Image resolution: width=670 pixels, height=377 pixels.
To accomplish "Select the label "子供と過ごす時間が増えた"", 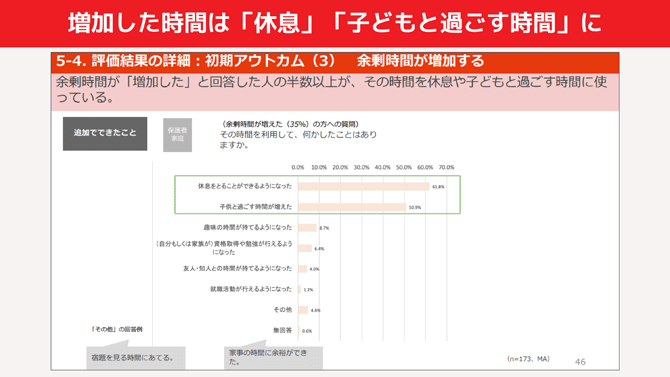I will coord(256,206).
